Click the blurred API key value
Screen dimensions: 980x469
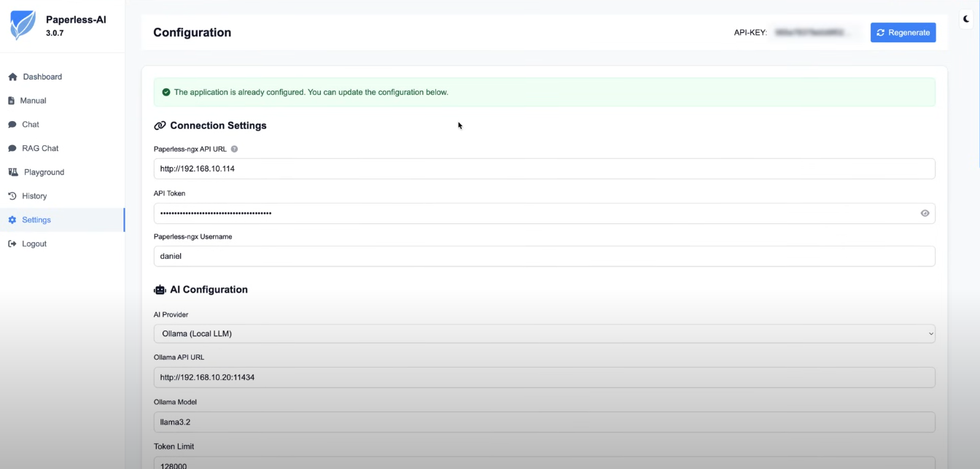(x=812, y=33)
